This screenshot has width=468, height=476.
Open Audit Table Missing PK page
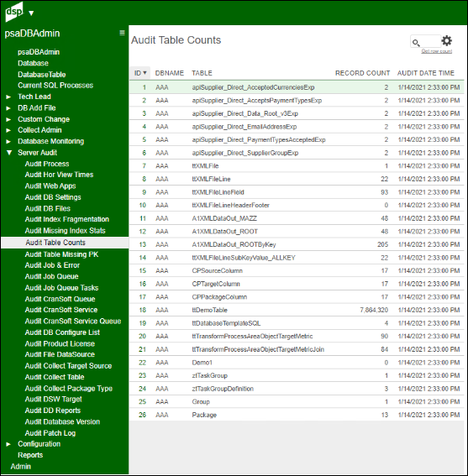61,254
